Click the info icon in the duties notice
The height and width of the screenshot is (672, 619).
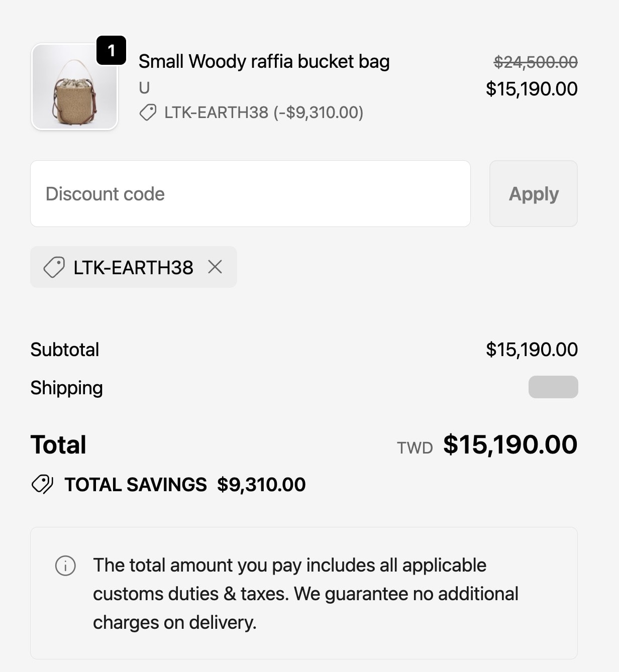(65, 566)
